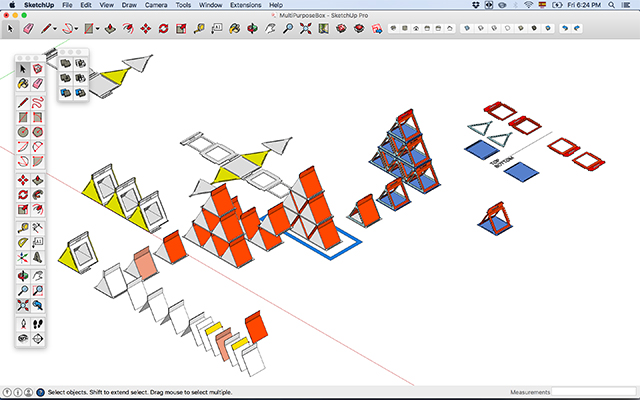This screenshot has width=640, height=400.
Task: Click Split in the Solid Tools palette
Action: (80, 93)
